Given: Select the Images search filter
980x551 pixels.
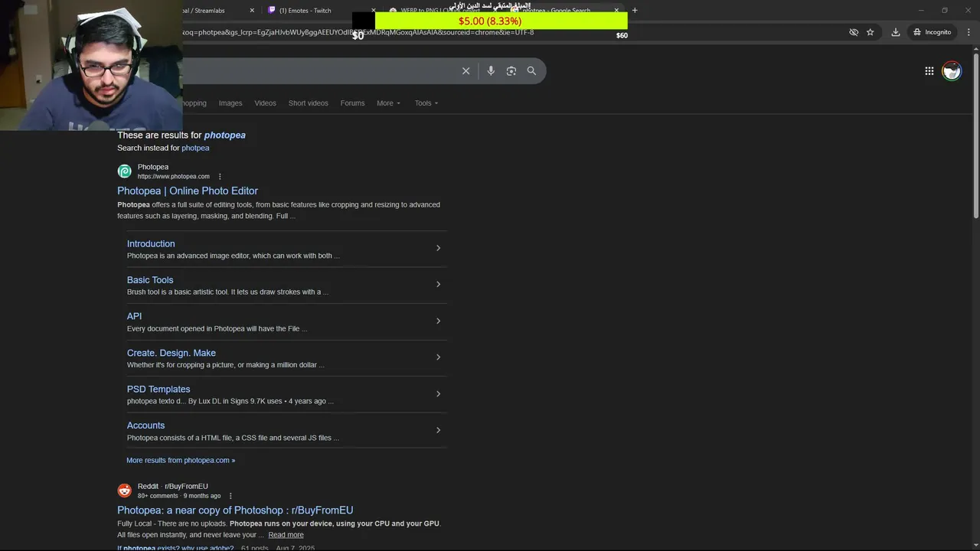Looking at the screenshot, I should point(230,103).
